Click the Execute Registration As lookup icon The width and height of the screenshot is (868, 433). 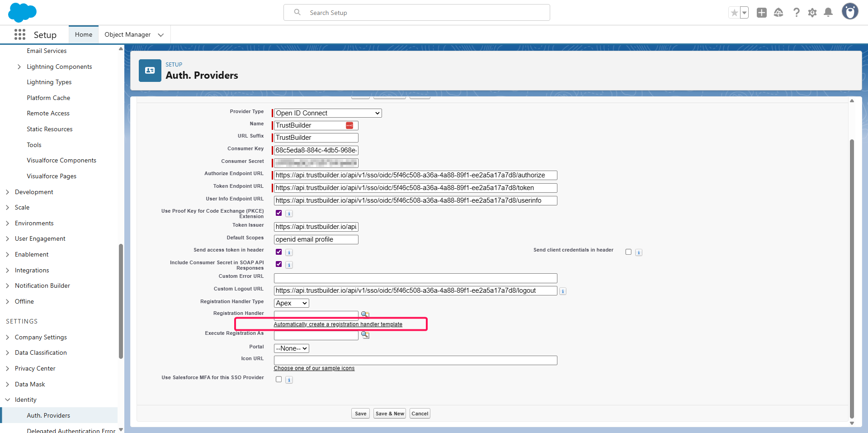pyautogui.click(x=365, y=335)
